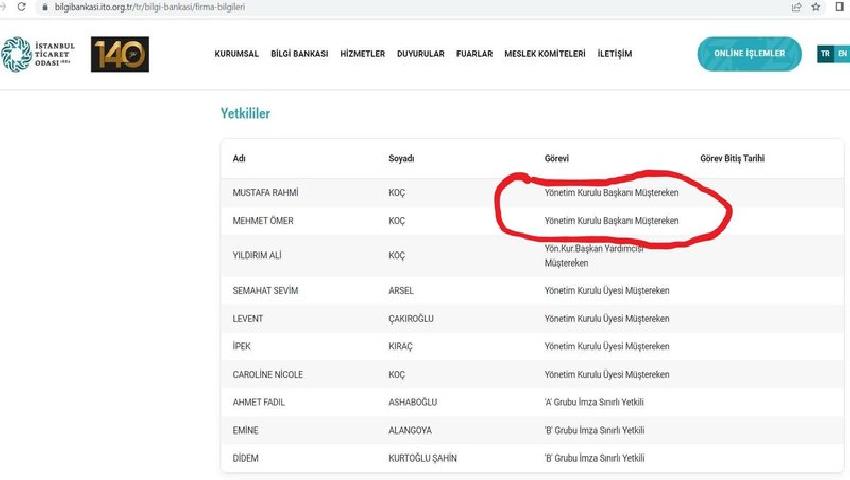Switch language to TR
Image resolution: width=850 pixels, height=480 pixels.
pos(825,54)
